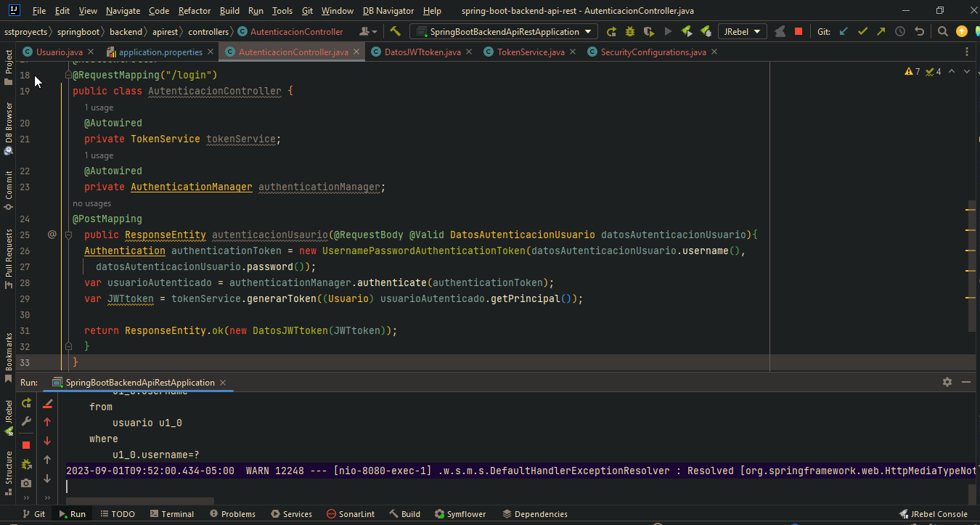Start debugging with the top toolbar bug icon

tap(630, 31)
